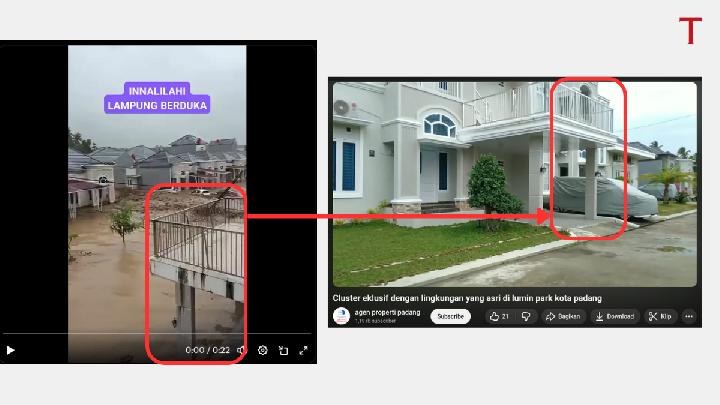The image size is (720, 405).
Task: Click the agen properti padang channel name
Action: (x=389, y=312)
